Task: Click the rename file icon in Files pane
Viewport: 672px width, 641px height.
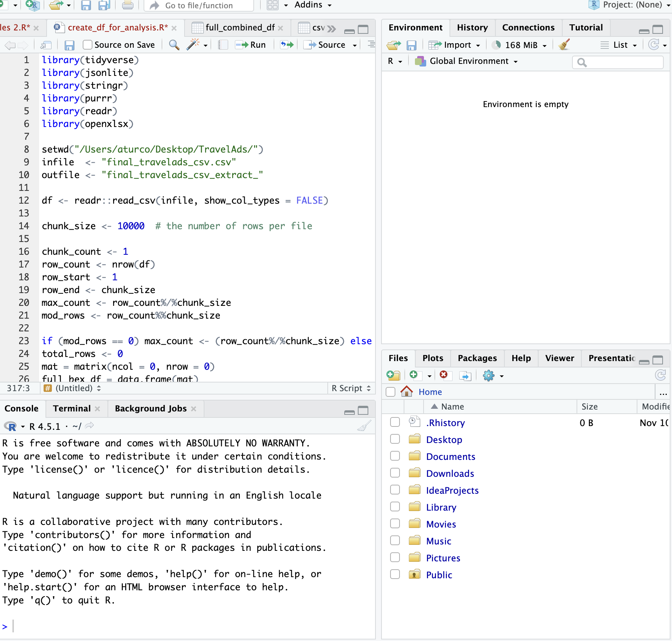Action: coord(465,375)
